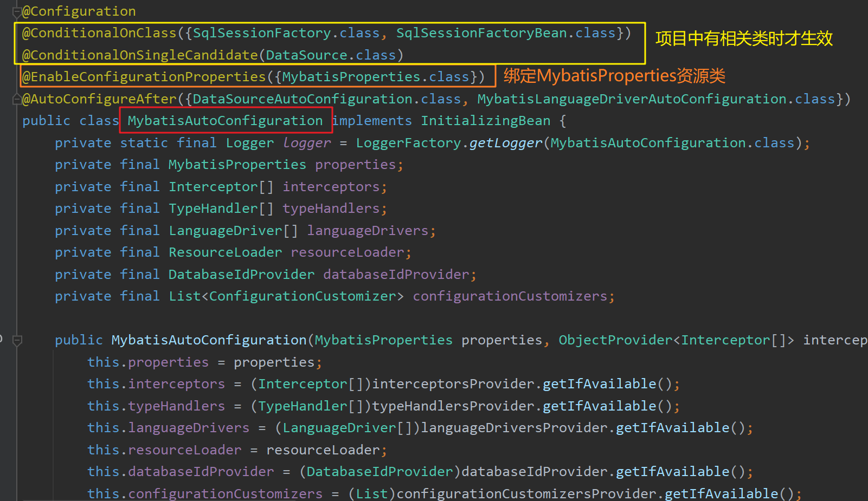Screen dimensions: 868x501
Task: Click the ResourceLoader type name
Action: [226, 252]
